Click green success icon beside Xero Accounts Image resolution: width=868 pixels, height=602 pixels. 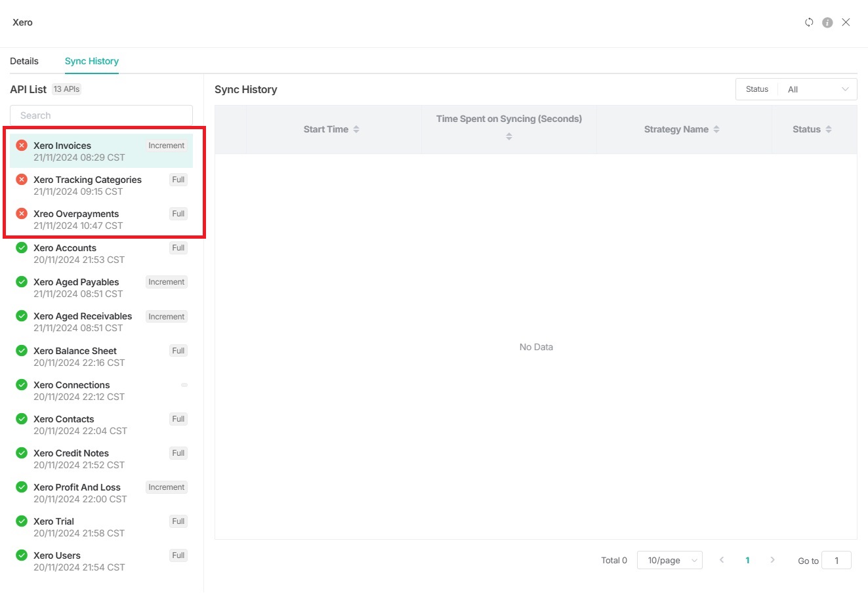tap(22, 248)
